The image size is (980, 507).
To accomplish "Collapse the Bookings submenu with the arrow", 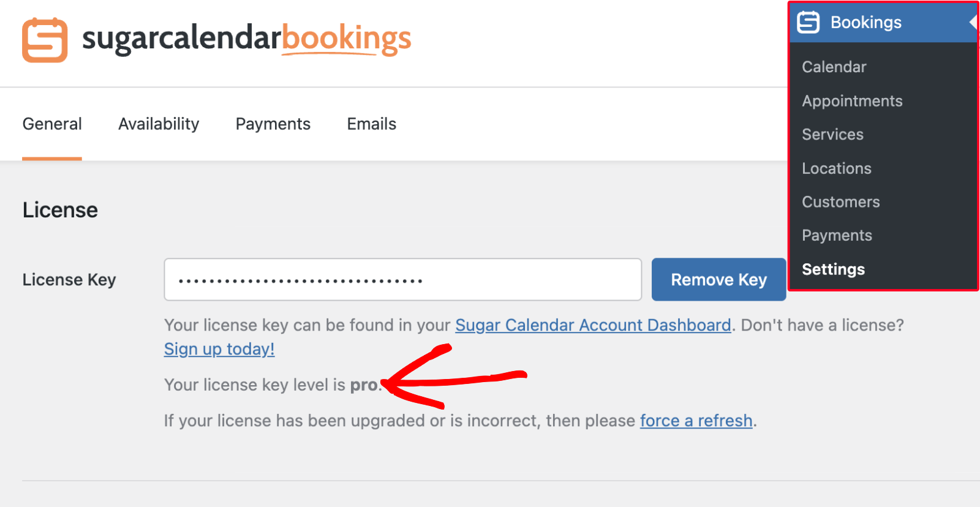I will click(x=974, y=22).
